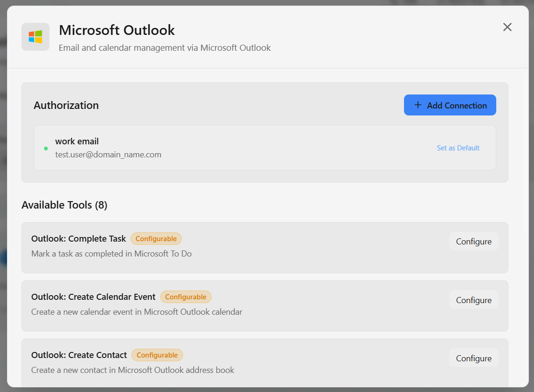Image resolution: width=534 pixels, height=392 pixels.
Task: Open Configure for Outlook: Create Contact
Action: pos(473,358)
